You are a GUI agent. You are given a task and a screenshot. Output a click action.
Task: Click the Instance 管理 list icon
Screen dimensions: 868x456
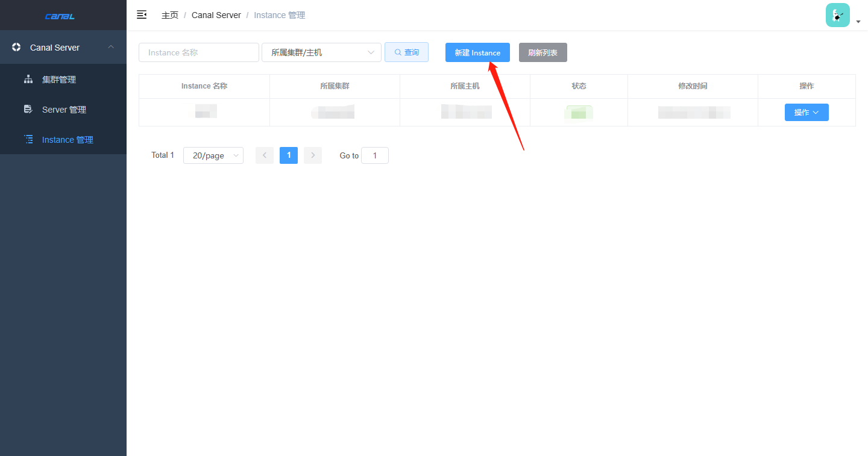pyautogui.click(x=28, y=139)
